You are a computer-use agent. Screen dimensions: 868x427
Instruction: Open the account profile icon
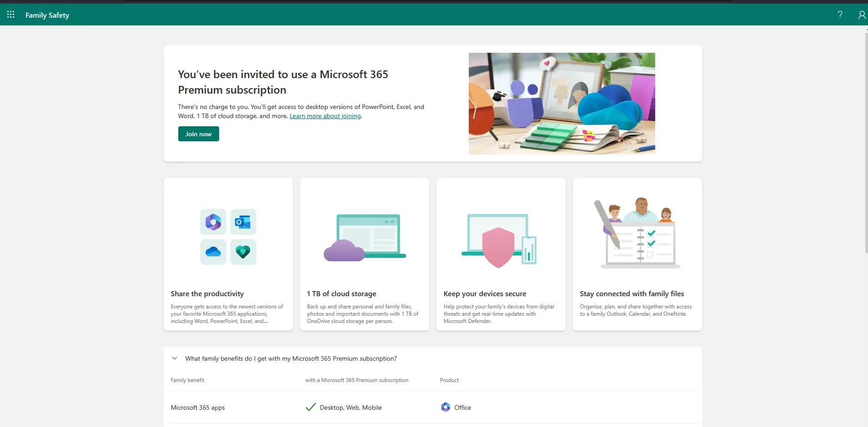(862, 15)
